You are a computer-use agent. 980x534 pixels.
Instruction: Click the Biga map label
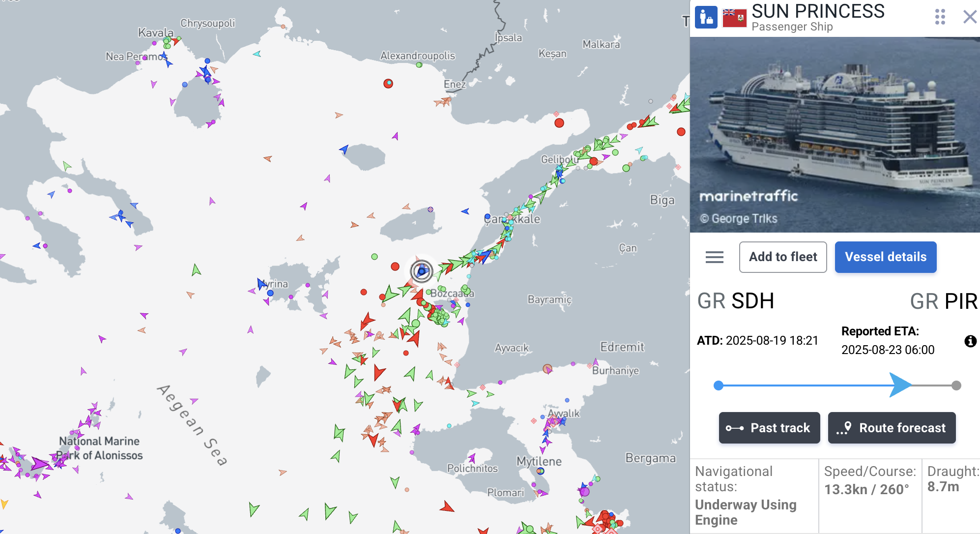click(x=662, y=200)
